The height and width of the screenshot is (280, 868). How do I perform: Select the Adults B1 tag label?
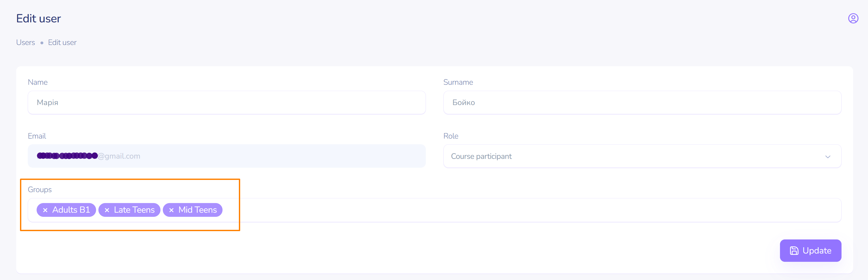(71, 210)
